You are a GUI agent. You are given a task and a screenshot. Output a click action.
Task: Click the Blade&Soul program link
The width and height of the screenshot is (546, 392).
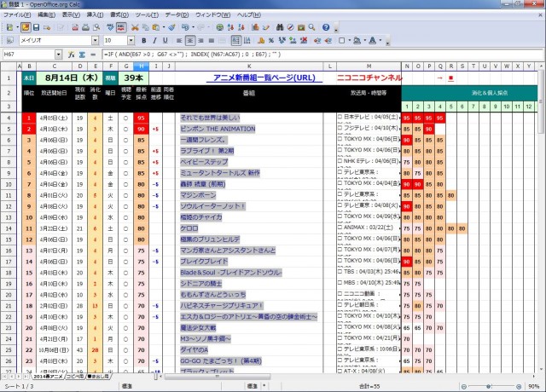(x=231, y=273)
